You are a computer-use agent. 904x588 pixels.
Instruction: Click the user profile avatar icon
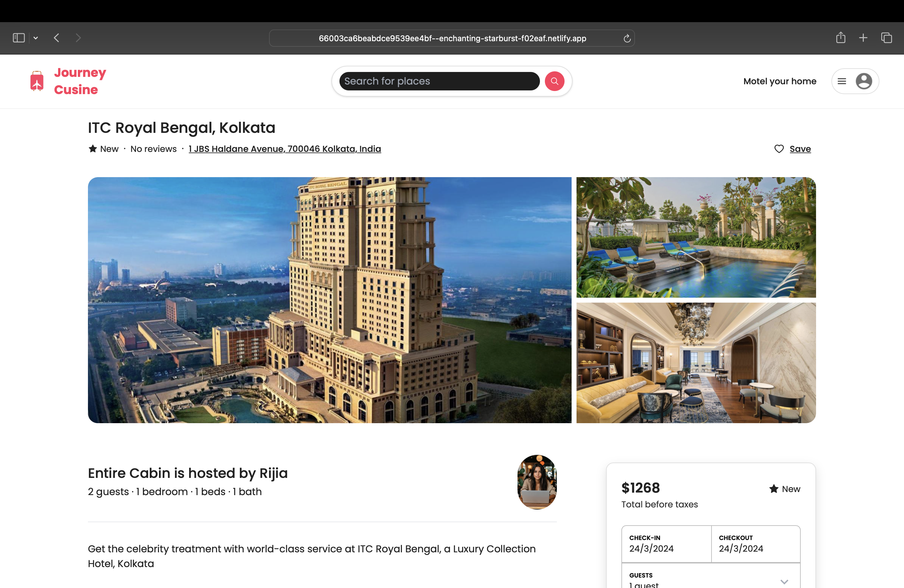click(864, 81)
